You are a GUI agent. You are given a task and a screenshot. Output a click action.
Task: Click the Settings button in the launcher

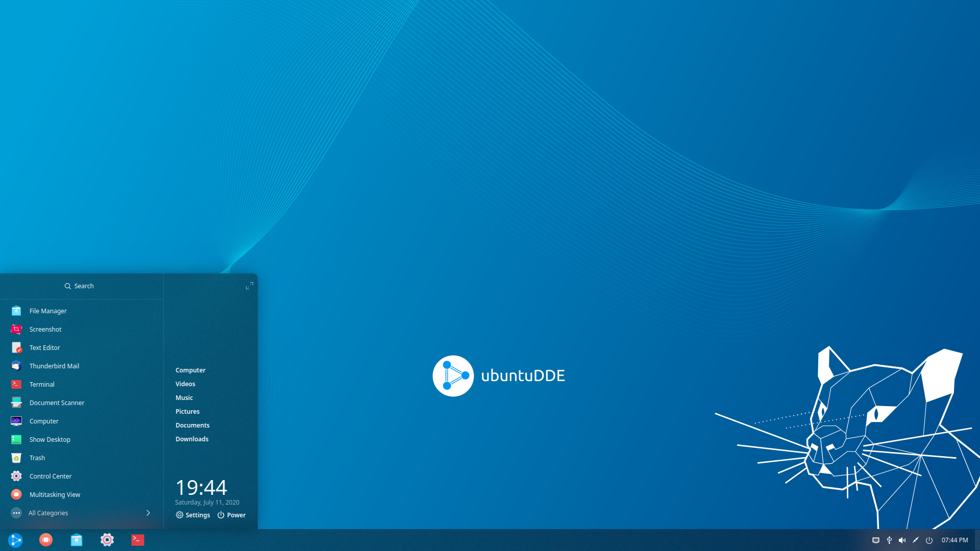tap(193, 515)
